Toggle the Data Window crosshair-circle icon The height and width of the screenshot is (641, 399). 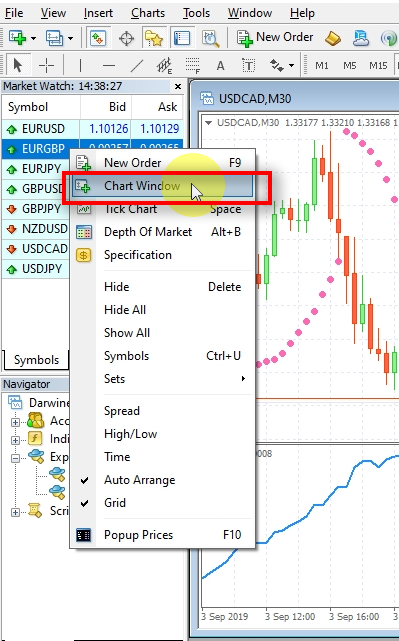pyautogui.click(x=126, y=38)
